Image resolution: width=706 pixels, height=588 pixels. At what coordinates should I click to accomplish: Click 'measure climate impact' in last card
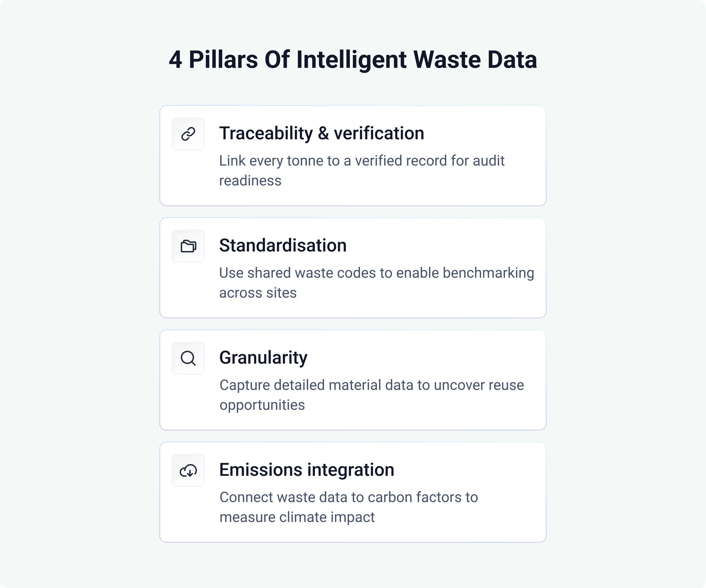297,517
